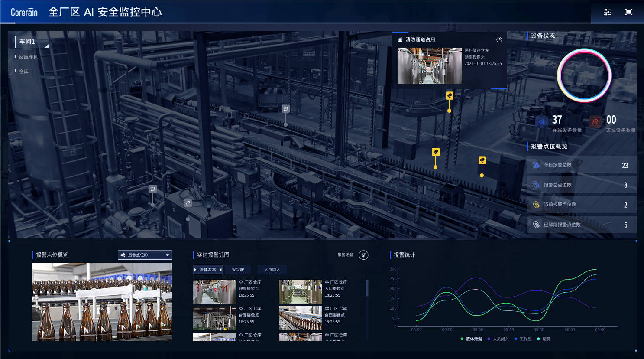Click the 已解除报警点位数 icon
644x359 pixels.
(x=536, y=225)
